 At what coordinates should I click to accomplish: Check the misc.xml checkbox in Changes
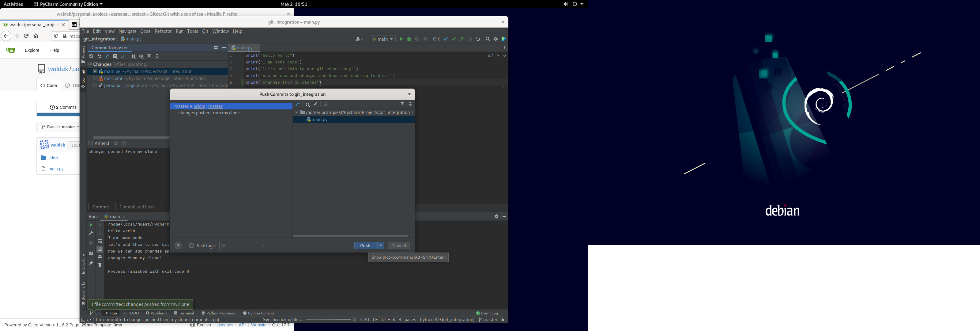[x=95, y=78]
